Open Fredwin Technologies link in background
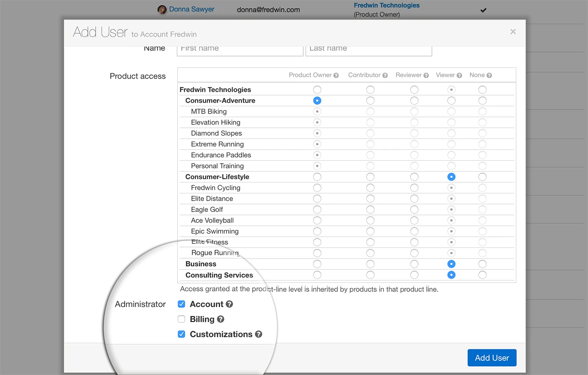Screen dimensions: 588x375 pyautogui.click(x=387, y=5)
